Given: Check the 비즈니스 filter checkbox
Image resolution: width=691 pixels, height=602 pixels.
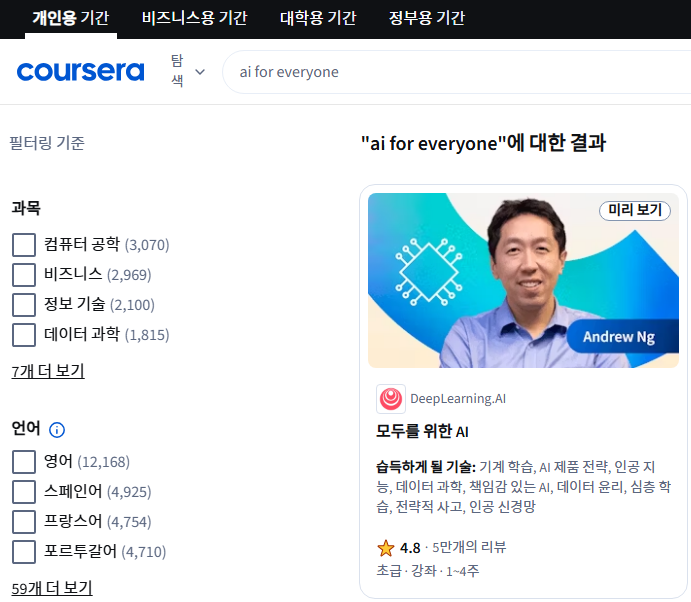Looking at the screenshot, I should tap(24, 275).
